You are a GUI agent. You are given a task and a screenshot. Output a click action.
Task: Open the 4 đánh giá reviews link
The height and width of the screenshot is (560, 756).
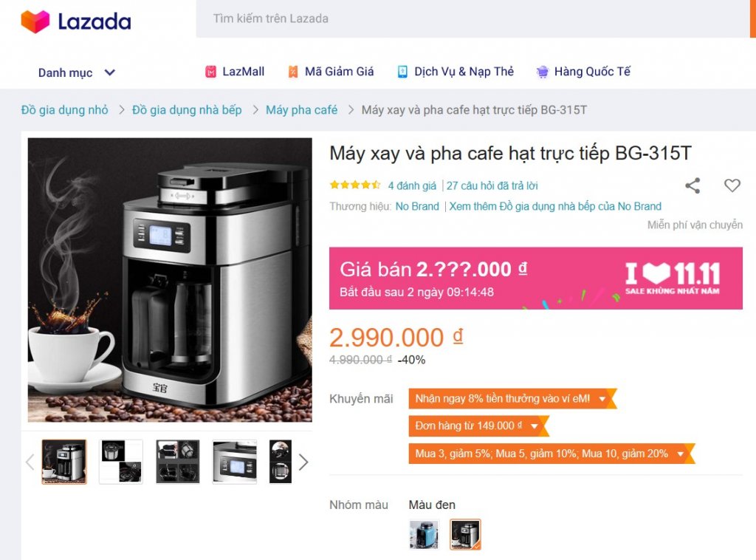pyautogui.click(x=412, y=185)
